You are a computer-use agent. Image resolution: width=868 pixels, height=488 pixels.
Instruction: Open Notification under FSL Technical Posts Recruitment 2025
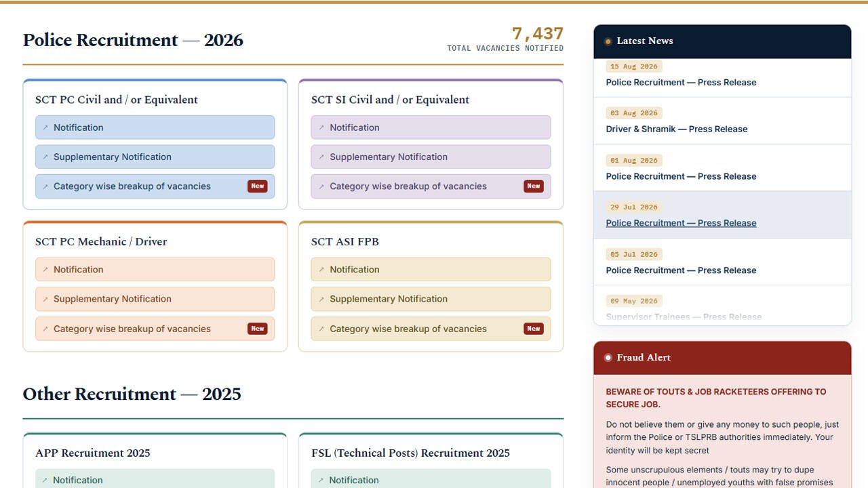click(431, 479)
